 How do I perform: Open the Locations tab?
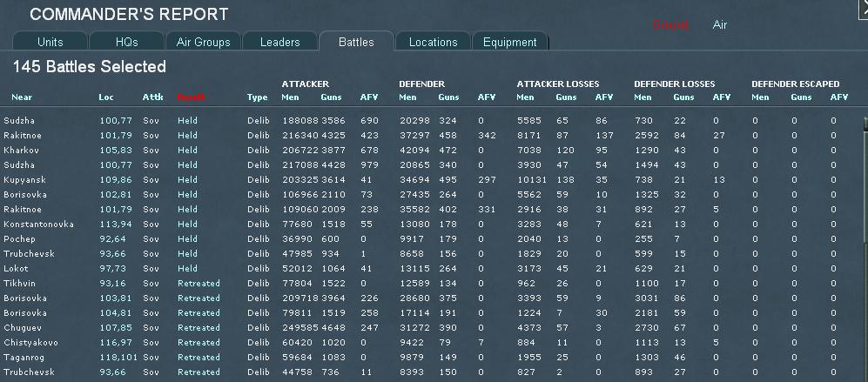click(433, 42)
